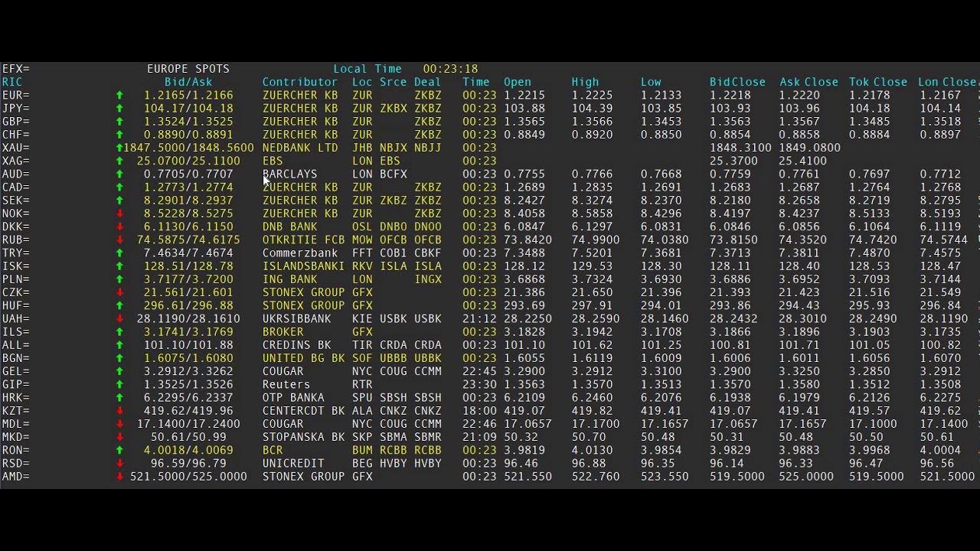Click the red down arrow on CZK= row
The width and height of the screenshot is (980, 551).
(119, 292)
